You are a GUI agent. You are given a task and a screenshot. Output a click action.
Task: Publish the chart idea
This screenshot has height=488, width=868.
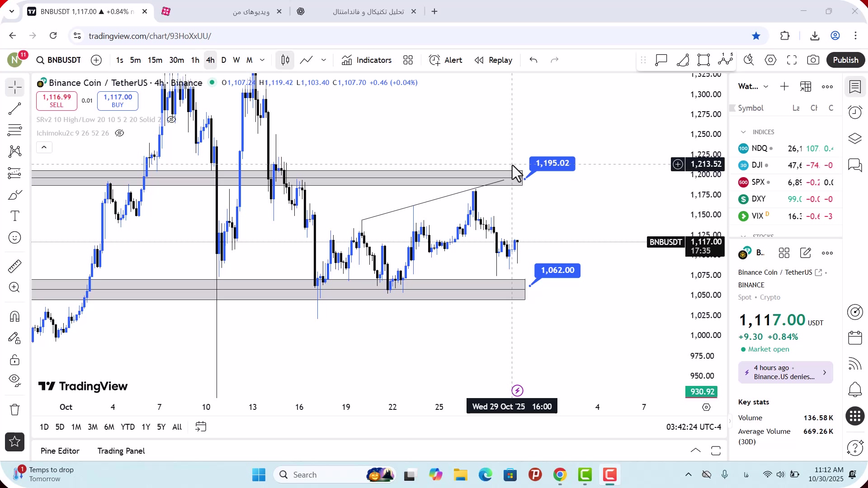tap(846, 60)
